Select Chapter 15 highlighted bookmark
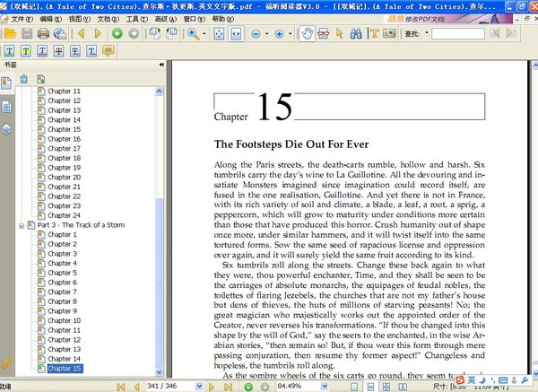Screen dimensions: 538x392 (65, 369)
